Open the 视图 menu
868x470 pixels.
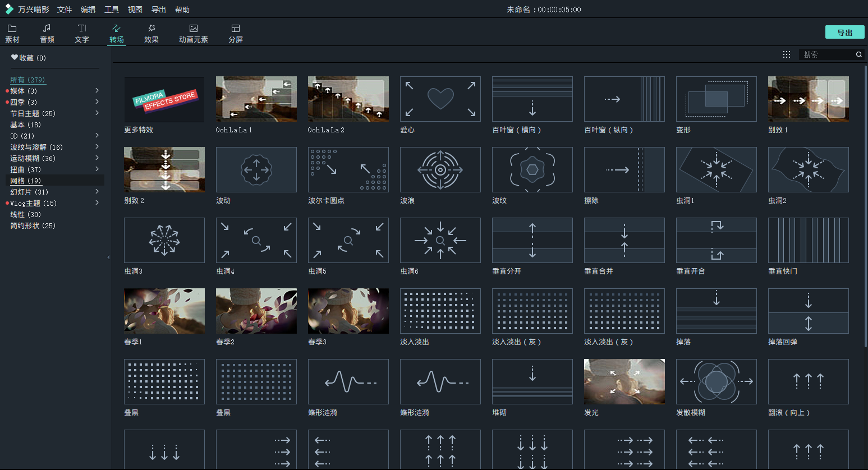pos(135,10)
